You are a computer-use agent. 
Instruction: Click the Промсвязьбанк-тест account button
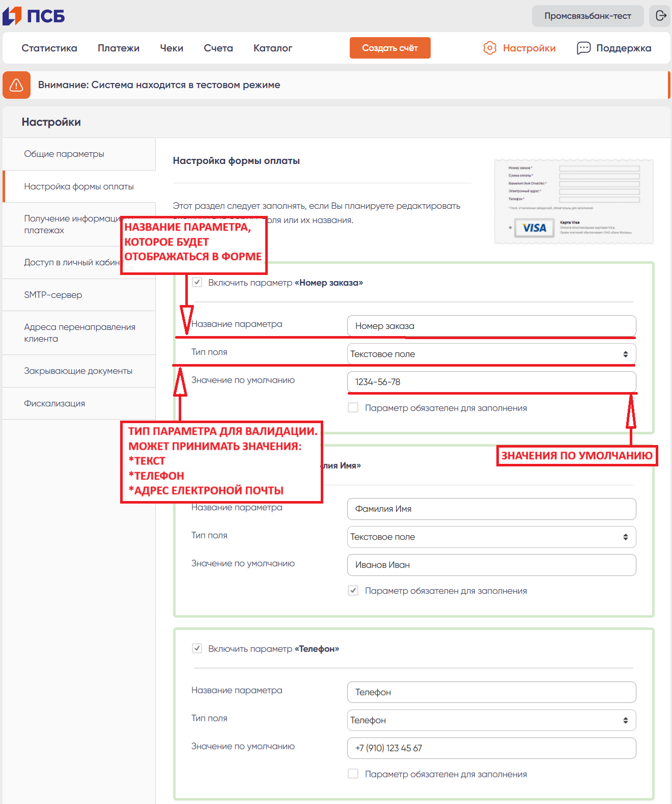(587, 16)
